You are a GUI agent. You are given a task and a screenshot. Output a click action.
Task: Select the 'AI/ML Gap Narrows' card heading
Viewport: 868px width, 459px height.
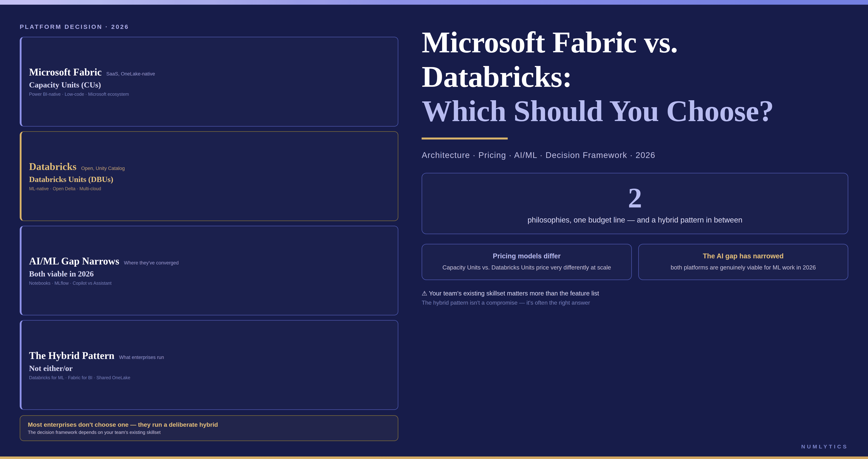74,261
